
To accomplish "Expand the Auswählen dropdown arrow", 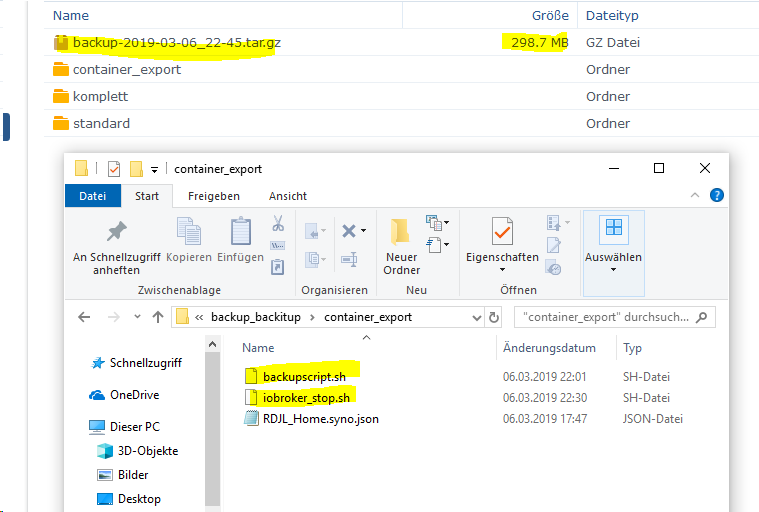I will click(x=613, y=270).
